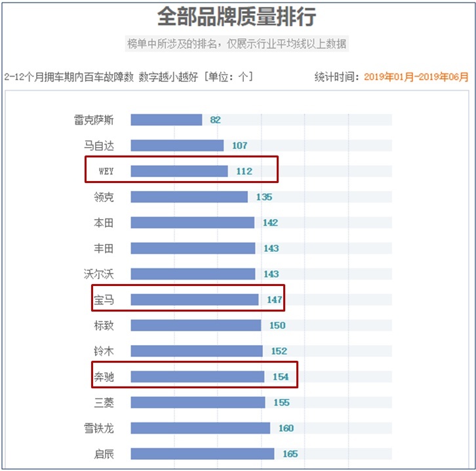Click the value 135 next to 领克
This screenshot has height=471, width=476.
(x=264, y=197)
